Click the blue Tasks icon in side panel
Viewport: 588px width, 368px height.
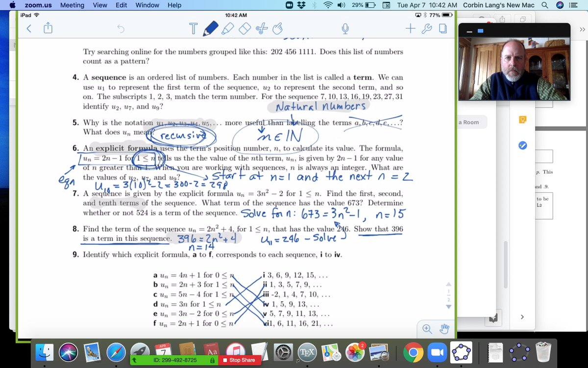(x=522, y=145)
